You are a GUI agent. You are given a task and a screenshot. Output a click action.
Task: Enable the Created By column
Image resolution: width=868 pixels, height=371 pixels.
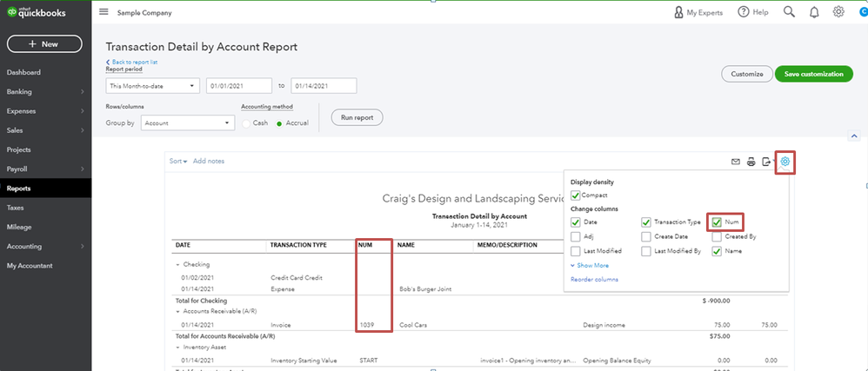coord(717,236)
